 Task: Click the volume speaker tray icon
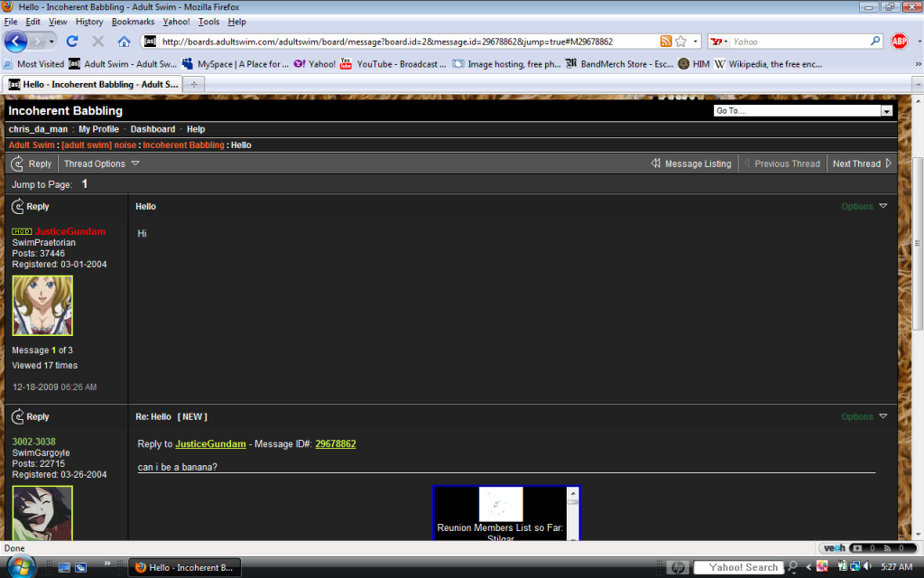click(867, 567)
